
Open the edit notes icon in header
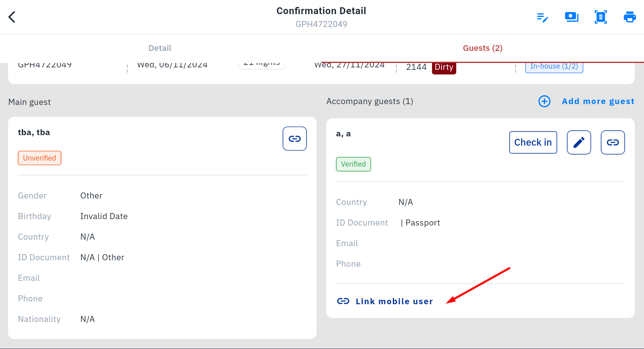click(542, 17)
